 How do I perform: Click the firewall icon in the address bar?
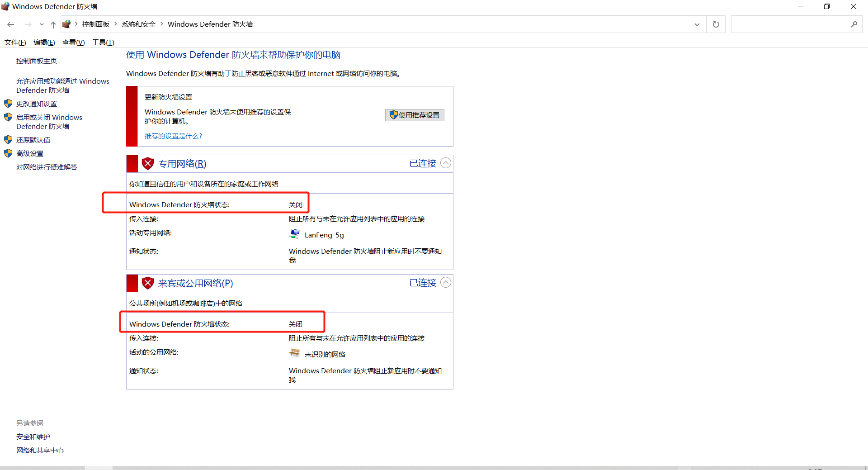66,24
